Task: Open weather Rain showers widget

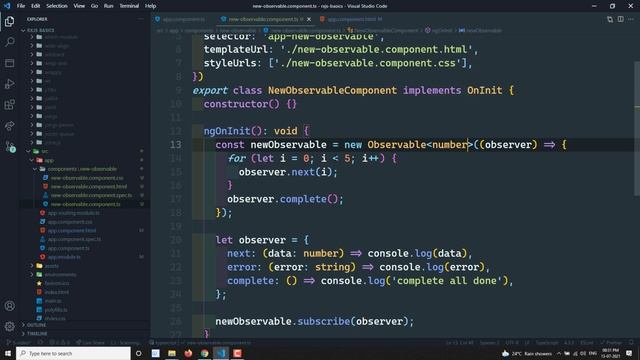Action: click(527, 353)
